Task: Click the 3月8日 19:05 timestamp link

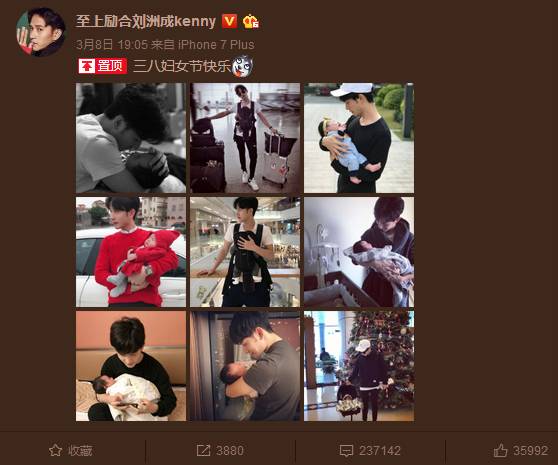Action: (x=112, y=44)
